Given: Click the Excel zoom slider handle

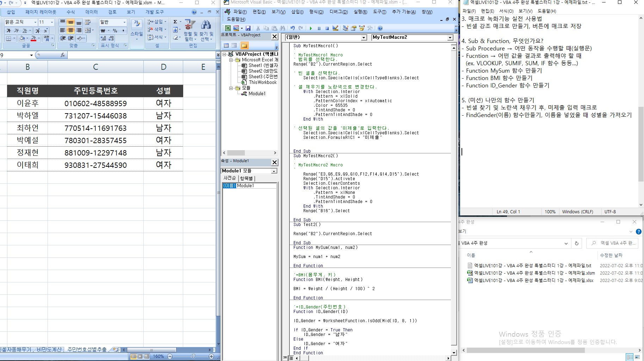Looking at the screenshot, I should 193,356.
